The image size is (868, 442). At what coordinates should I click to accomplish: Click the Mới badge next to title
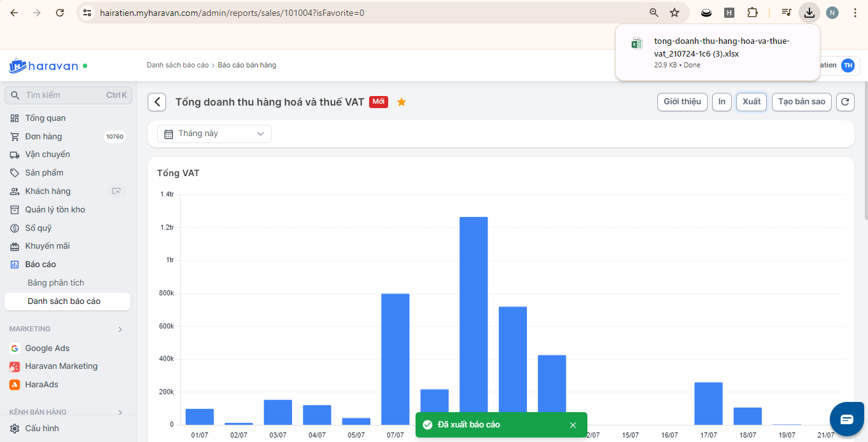coord(379,102)
